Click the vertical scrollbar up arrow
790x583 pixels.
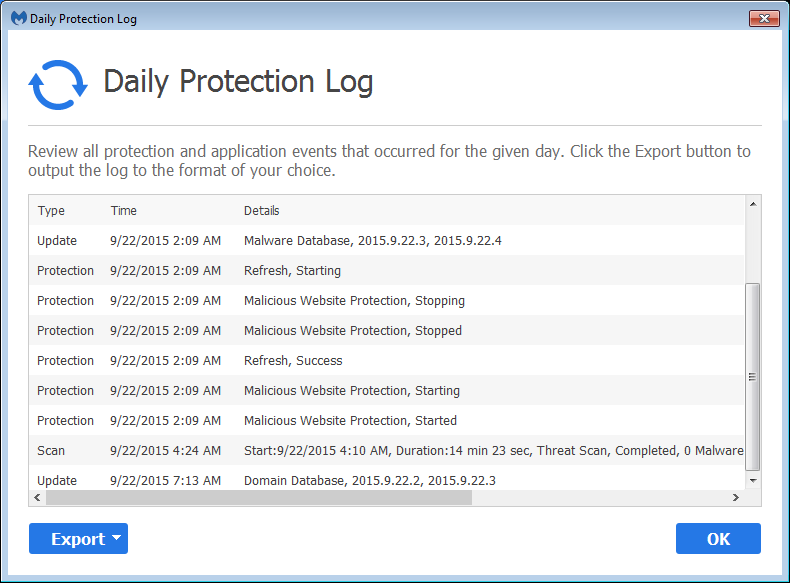(753, 204)
